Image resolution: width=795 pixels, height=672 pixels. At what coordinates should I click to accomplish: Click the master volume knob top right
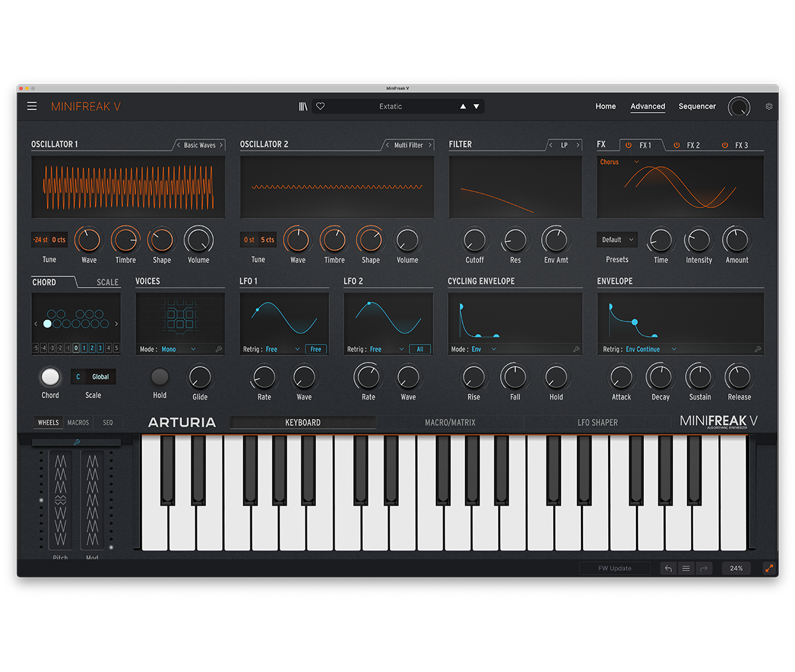tap(739, 107)
